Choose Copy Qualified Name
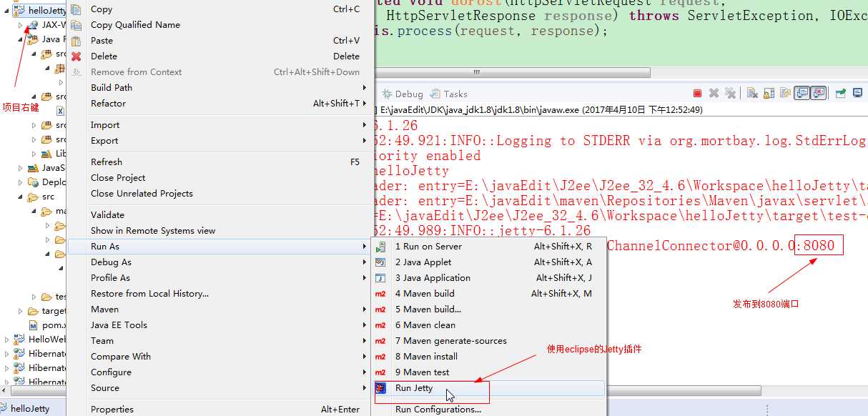The height and width of the screenshot is (416, 868). [x=220, y=25]
